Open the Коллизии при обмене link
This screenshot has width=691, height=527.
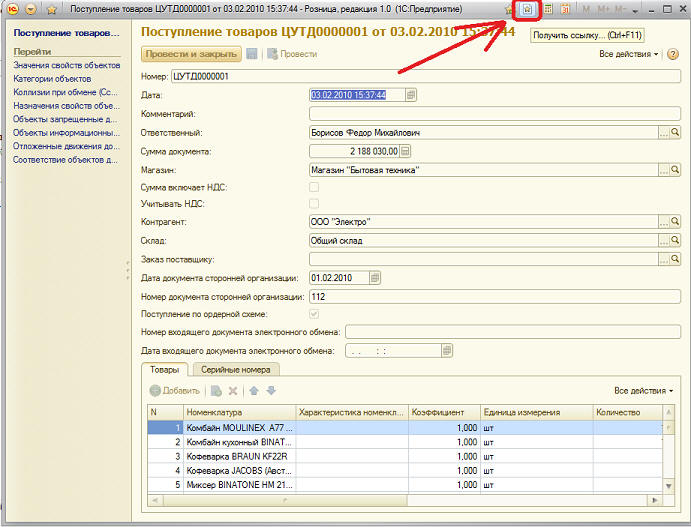[65, 92]
